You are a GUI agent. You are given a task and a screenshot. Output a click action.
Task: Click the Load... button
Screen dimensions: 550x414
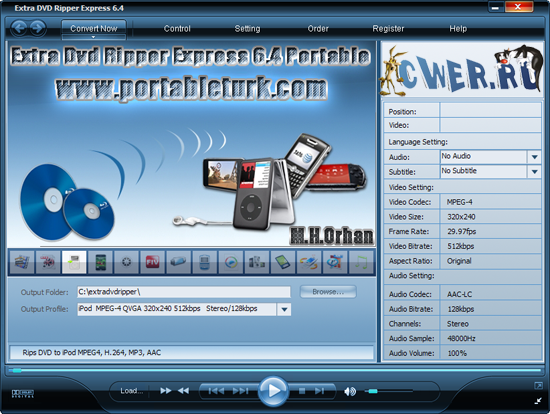[132, 391]
